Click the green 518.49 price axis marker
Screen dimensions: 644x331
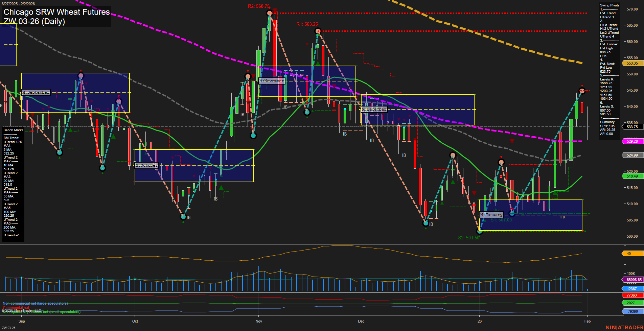tap(632, 176)
